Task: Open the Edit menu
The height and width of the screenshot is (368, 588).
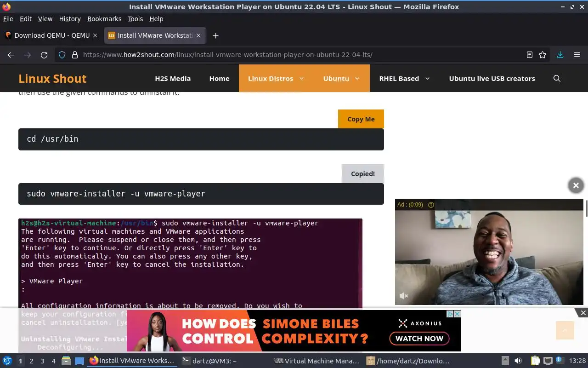Action: (26, 19)
